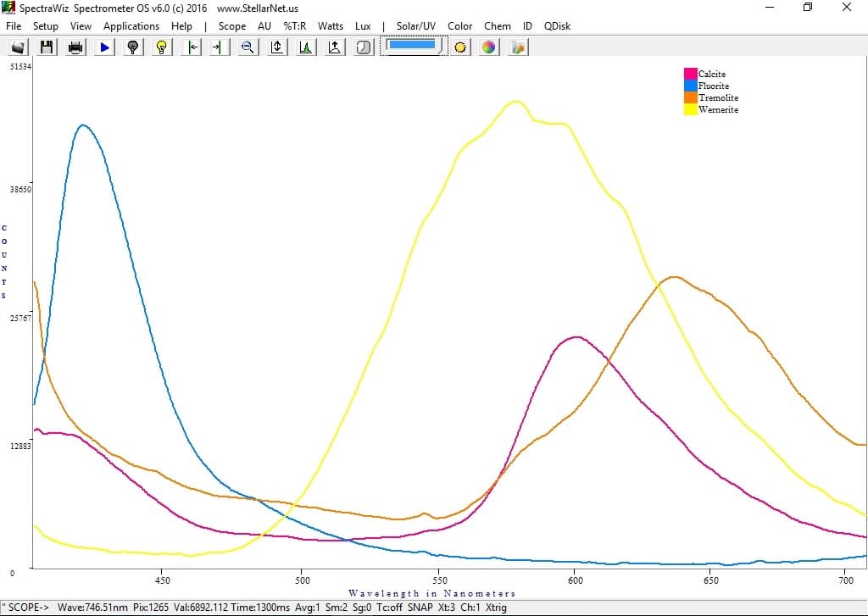The image size is (868, 616).
Task: Open the Setup menu
Action: coord(46,26)
